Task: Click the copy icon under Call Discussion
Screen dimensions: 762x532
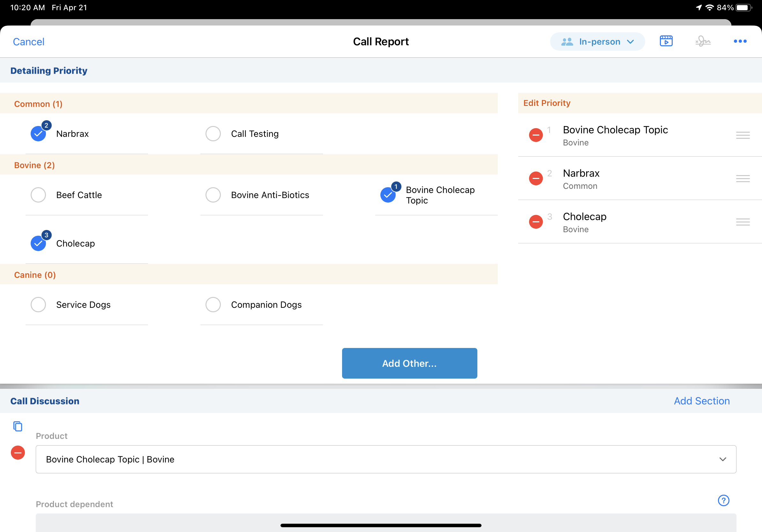Action: click(18, 426)
